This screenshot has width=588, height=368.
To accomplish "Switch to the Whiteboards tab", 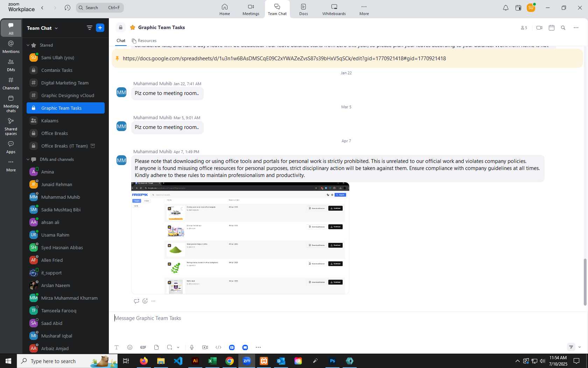I will [x=334, y=9].
